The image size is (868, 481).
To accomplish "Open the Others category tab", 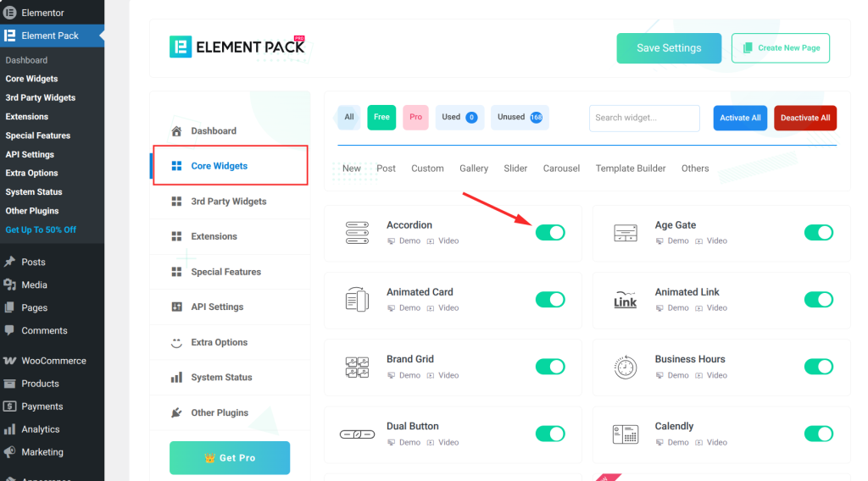I will [x=695, y=168].
